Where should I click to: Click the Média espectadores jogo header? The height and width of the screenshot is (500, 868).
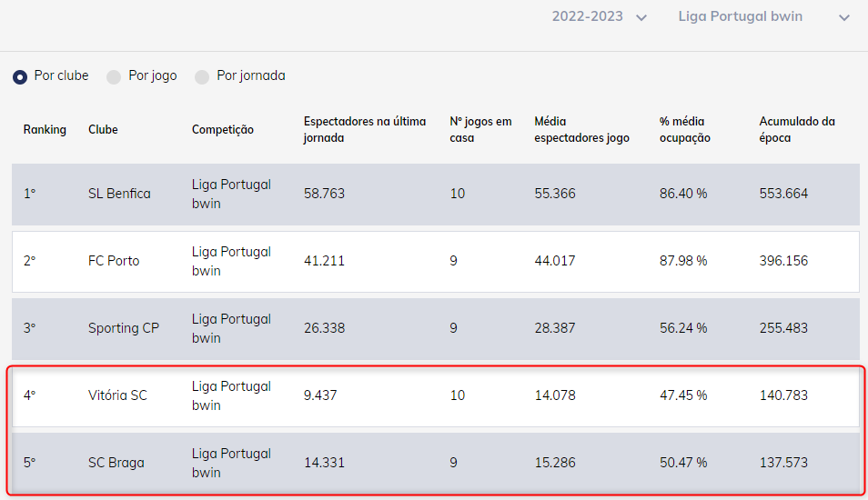point(581,129)
